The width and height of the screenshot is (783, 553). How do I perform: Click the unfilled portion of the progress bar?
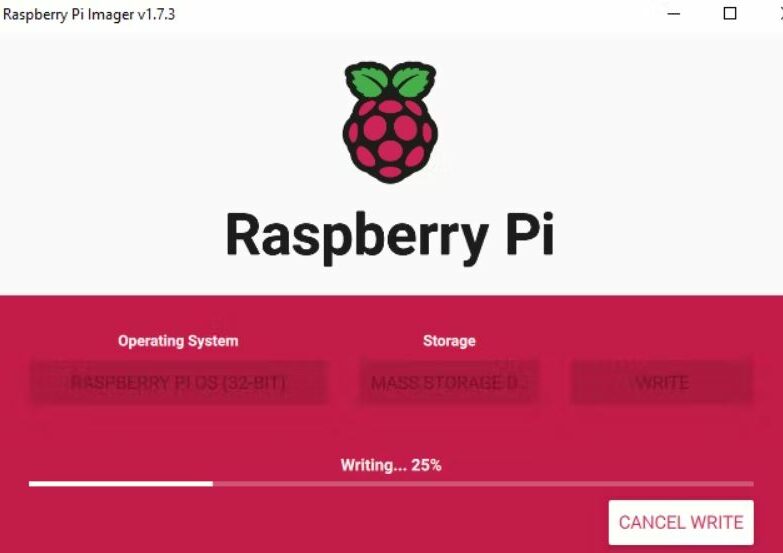tap(483, 484)
